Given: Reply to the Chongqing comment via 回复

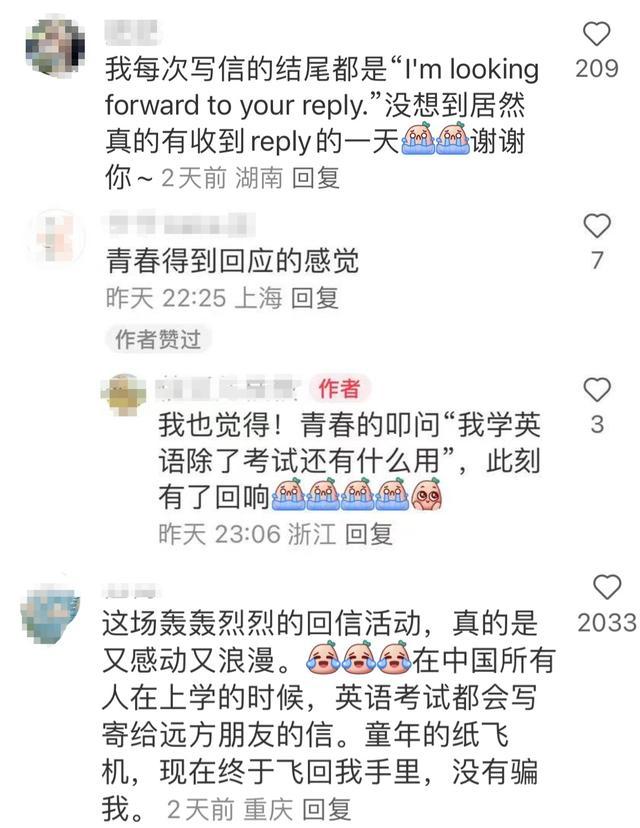Looking at the screenshot, I should [x=326, y=810].
